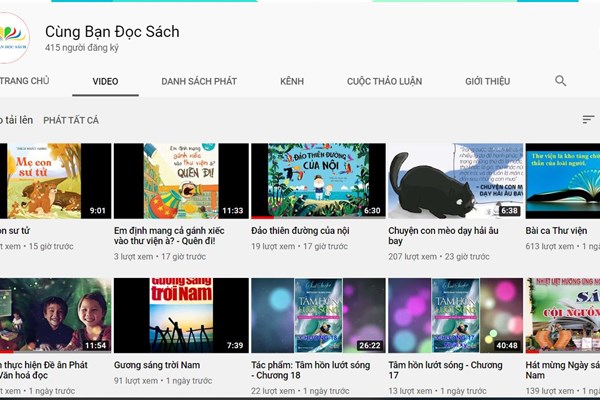Go to the KÊNH tab

292,82
